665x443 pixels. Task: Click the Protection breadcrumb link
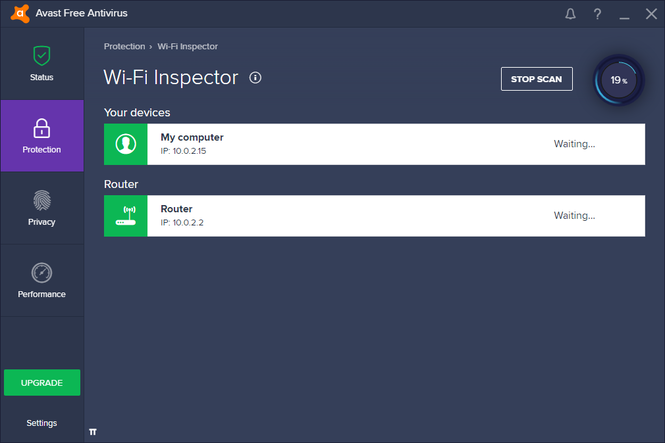(x=124, y=46)
